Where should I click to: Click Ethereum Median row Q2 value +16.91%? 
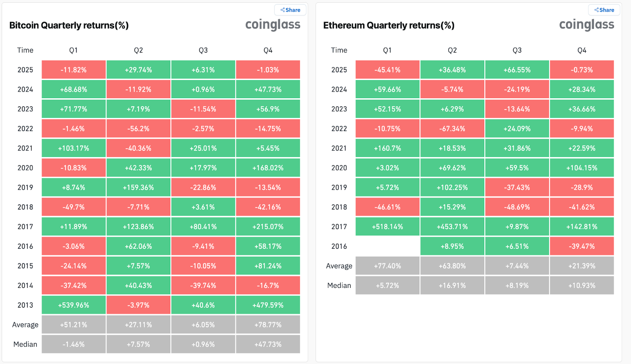[452, 286]
